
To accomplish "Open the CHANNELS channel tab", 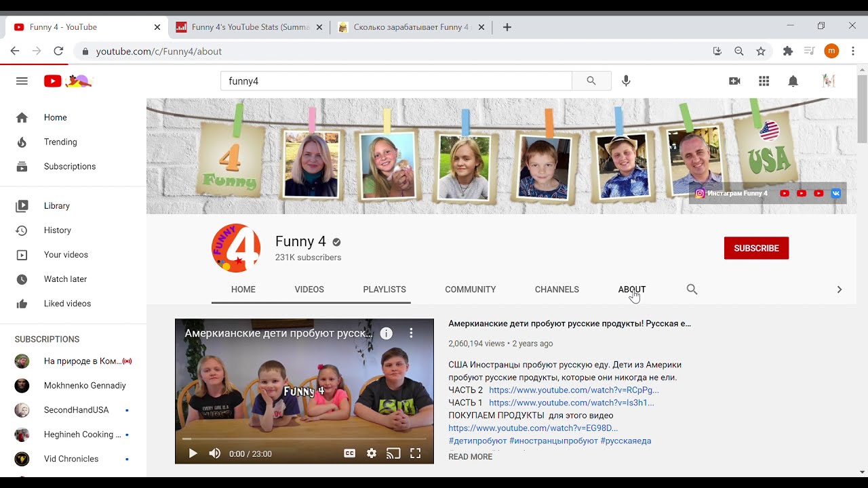I will point(557,289).
